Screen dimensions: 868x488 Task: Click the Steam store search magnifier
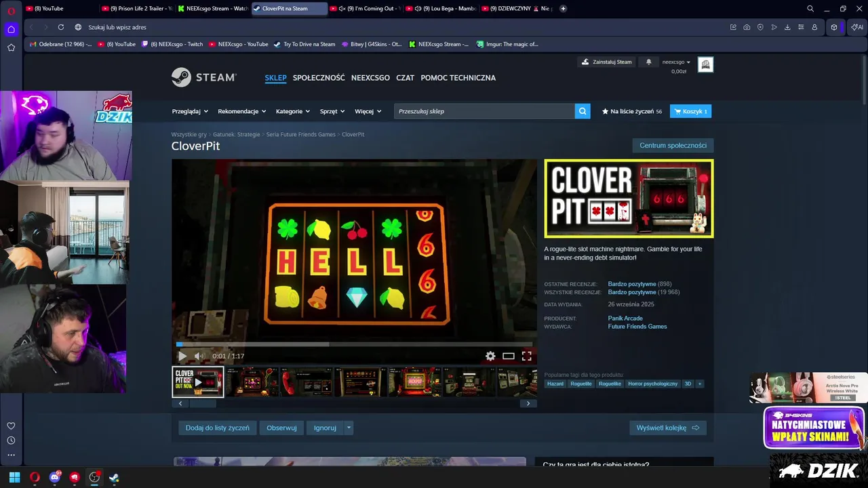tap(583, 111)
